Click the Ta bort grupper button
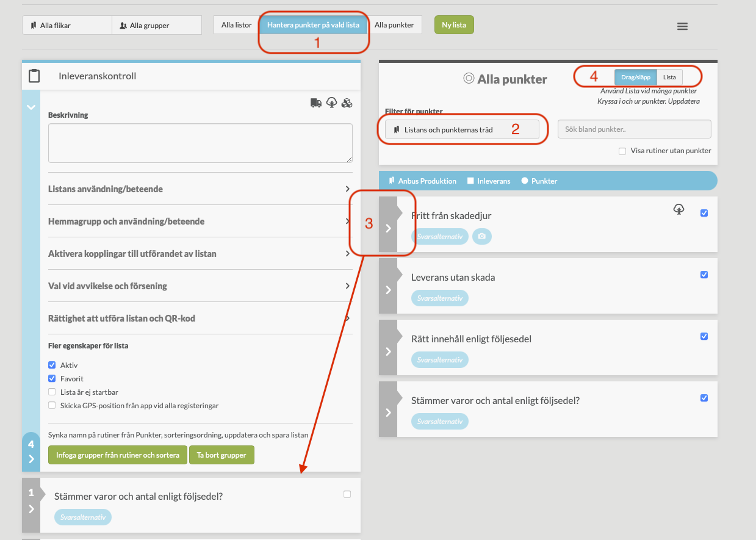 [x=221, y=455]
